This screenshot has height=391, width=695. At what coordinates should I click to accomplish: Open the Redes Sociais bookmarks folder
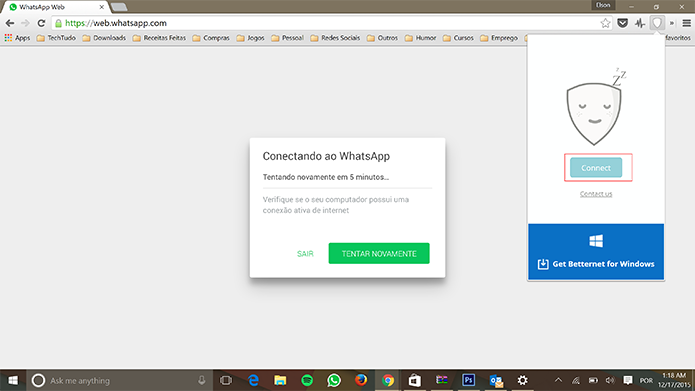tap(335, 38)
